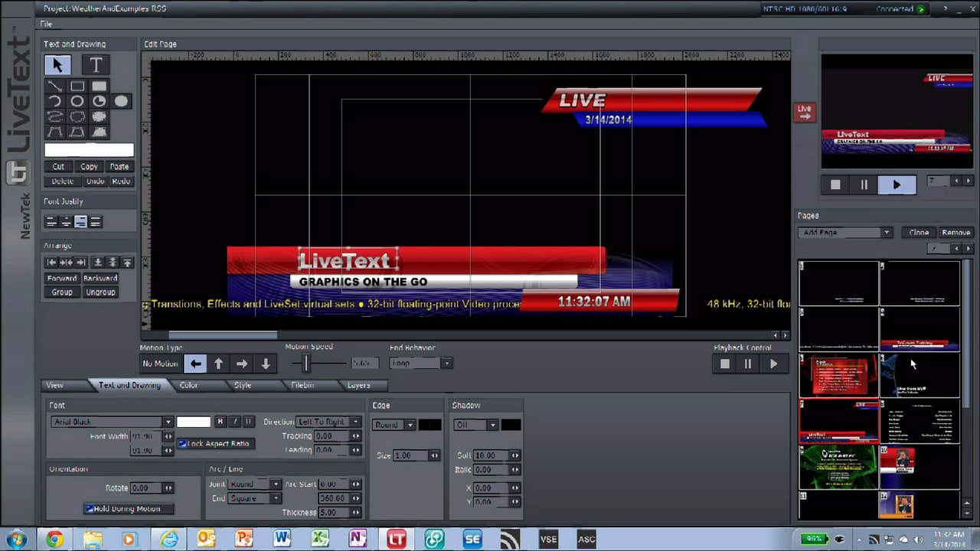Click the Ungroup button
The width and height of the screenshot is (980, 551).
click(100, 292)
